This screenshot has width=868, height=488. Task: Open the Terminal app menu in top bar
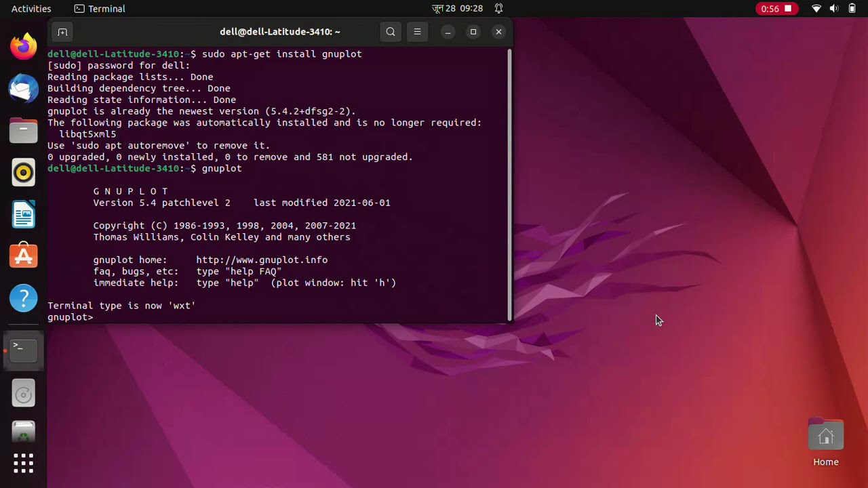pos(100,9)
